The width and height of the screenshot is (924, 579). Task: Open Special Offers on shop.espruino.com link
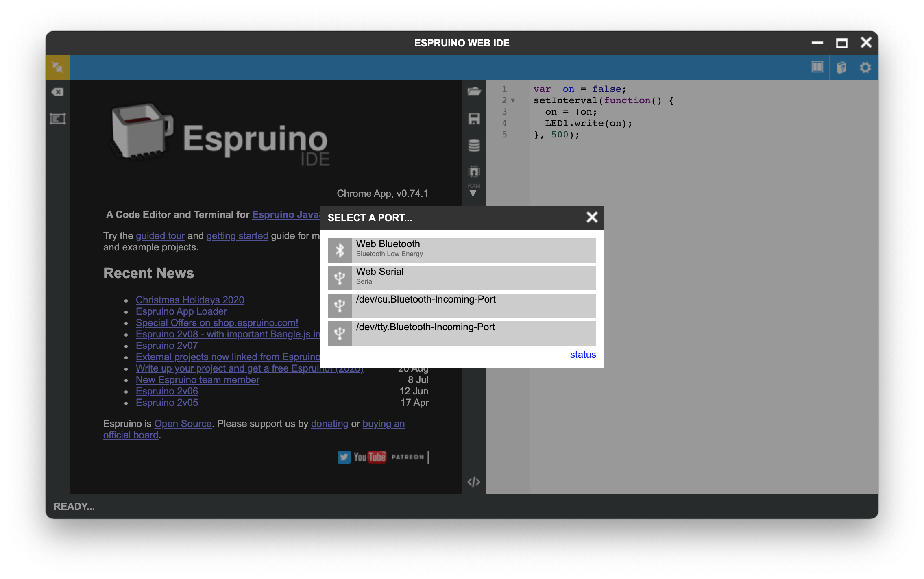[217, 323]
